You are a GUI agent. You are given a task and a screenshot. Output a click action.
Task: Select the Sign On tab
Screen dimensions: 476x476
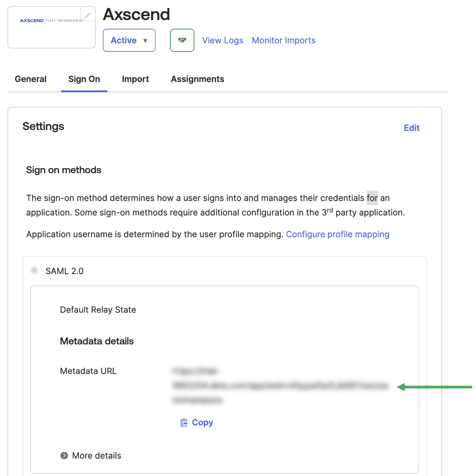pyautogui.click(x=84, y=79)
